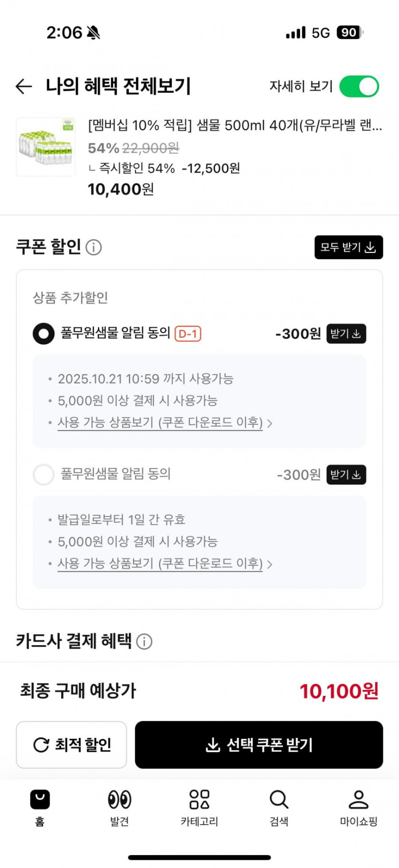This screenshot has width=399, height=868.
Task: Download the second -300원 coupon via 받기
Action: (x=346, y=475)
